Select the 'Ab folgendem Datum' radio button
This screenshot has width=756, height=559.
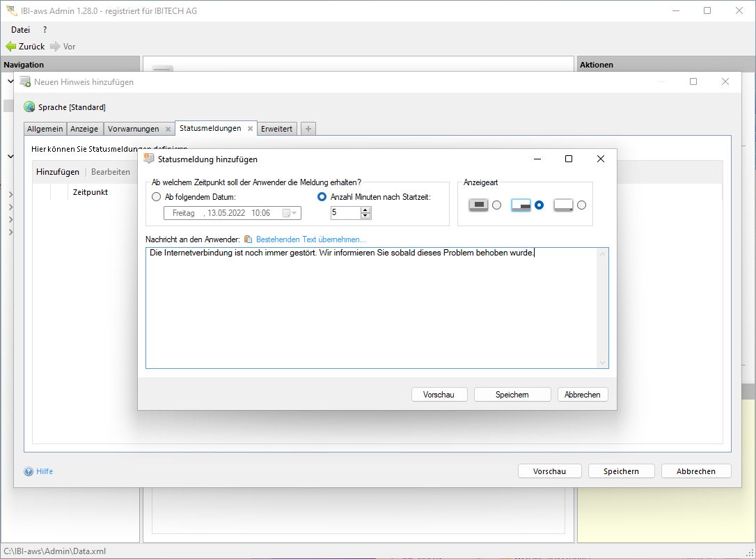157,197
